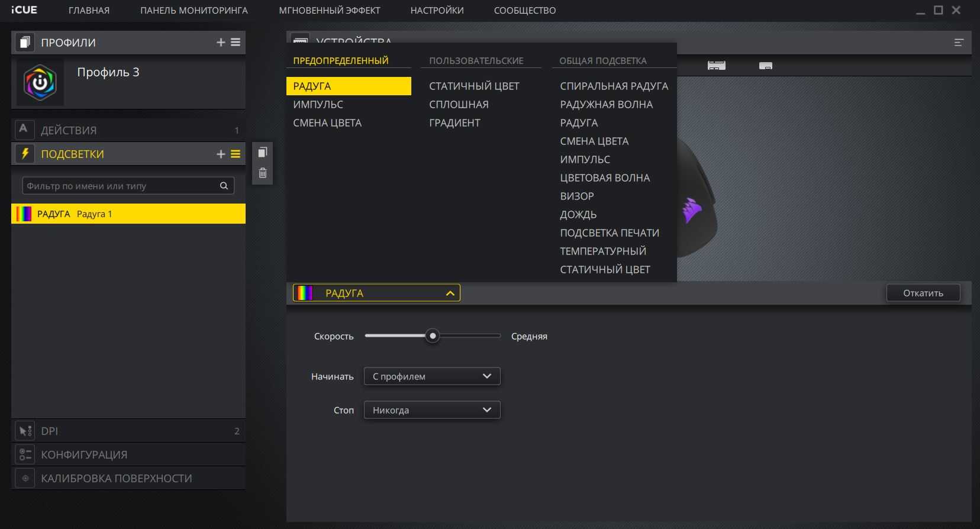This screenshot has width=980, height=529.
Task: Add a new lighting effect with plus
Action: click(x=221, y=154)
